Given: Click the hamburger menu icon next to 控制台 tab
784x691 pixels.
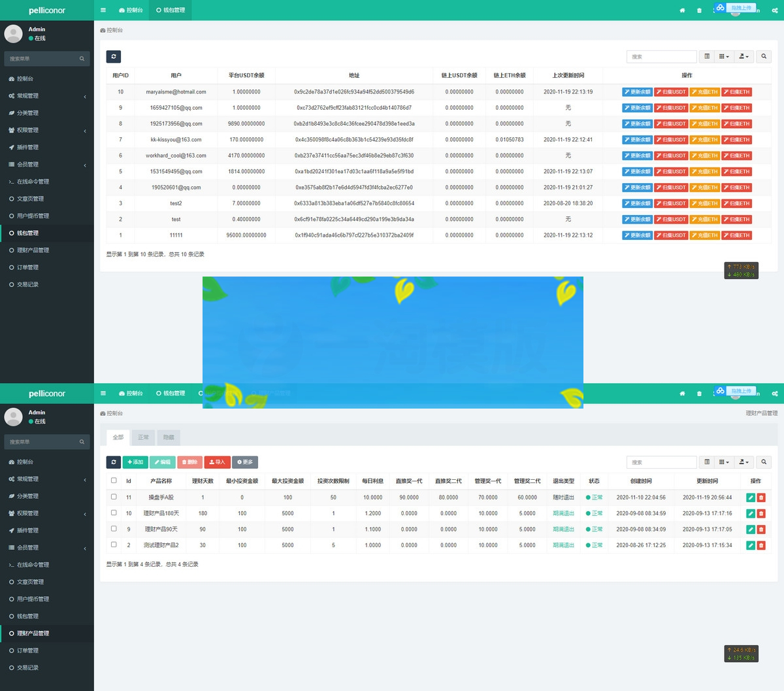Looking at the screenshot, I should tap(103, 10).
